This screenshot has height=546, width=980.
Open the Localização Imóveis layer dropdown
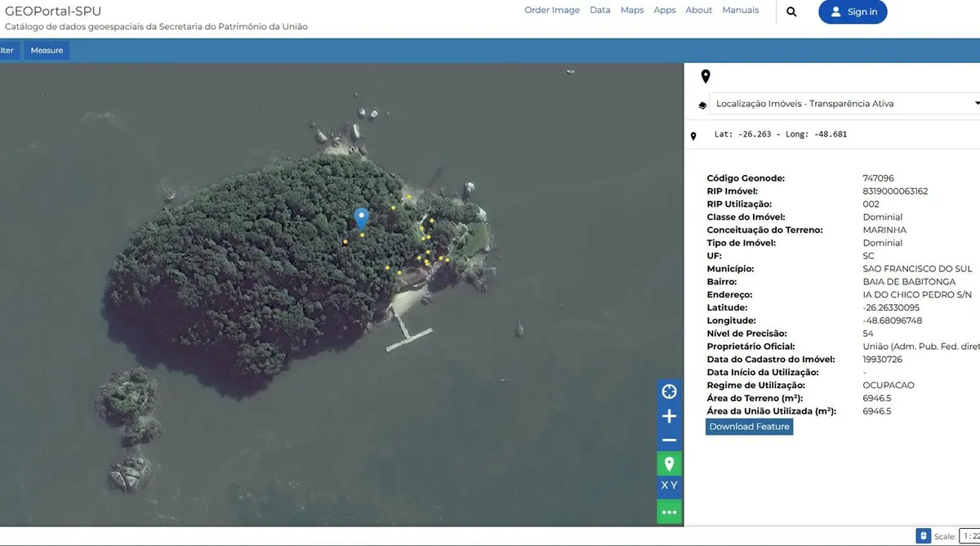pyautogui.click(x=844, y=104)
